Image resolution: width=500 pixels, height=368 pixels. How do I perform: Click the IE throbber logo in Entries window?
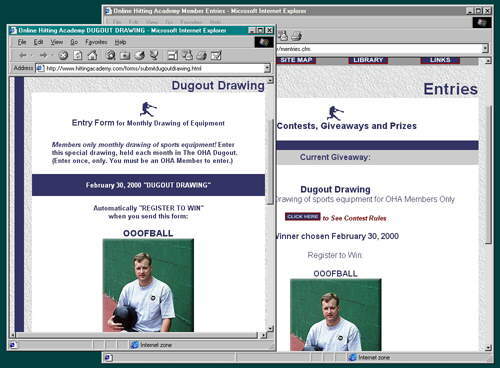[x=482, y=23]
